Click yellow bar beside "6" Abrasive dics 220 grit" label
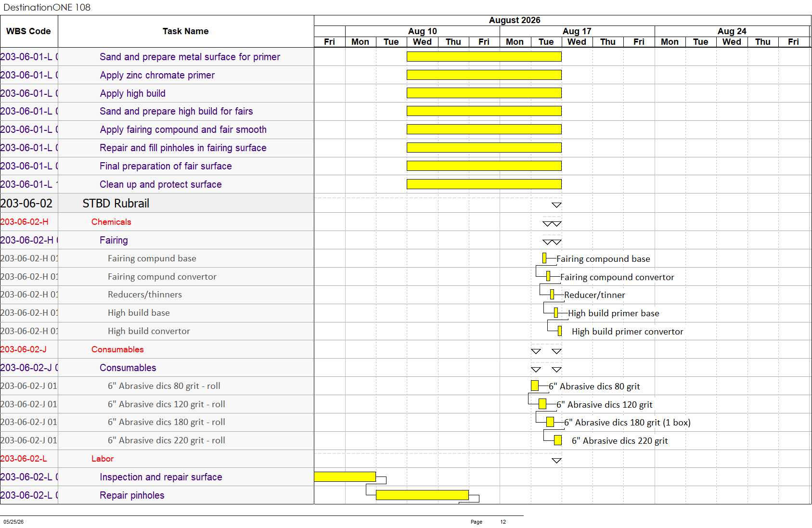Viewport: 812px width, 528px height. coord(558,440)
